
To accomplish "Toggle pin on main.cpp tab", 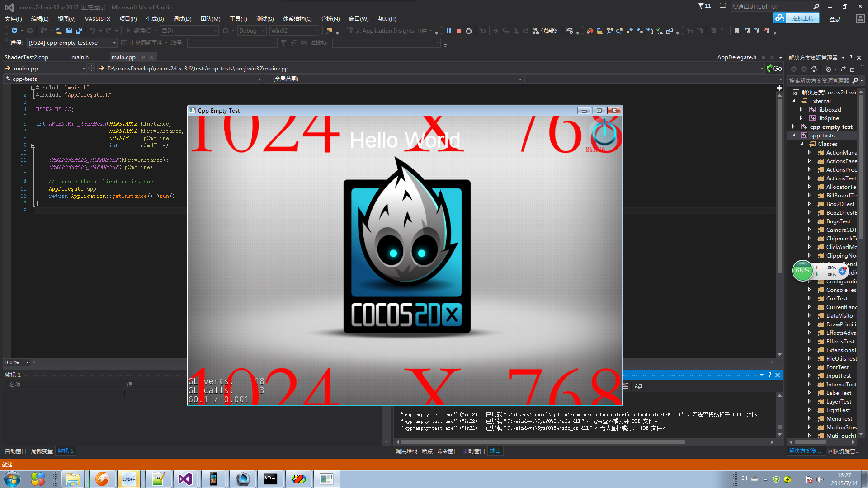I will tap(143, 57).
